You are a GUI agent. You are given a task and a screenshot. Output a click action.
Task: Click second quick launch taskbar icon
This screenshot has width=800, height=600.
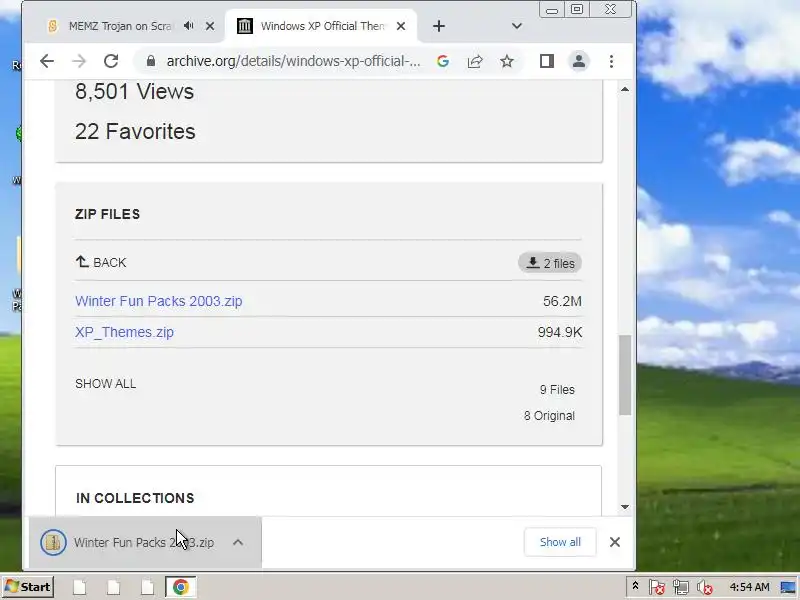click(113, 587)
